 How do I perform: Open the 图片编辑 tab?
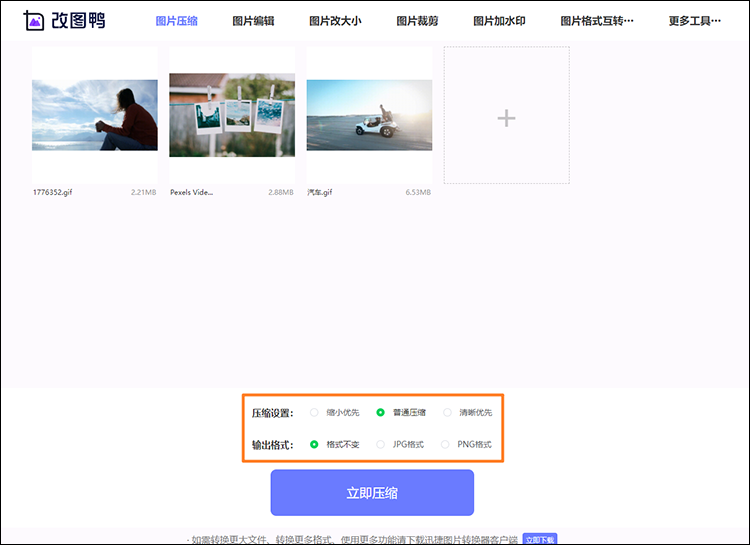[254, 21]
